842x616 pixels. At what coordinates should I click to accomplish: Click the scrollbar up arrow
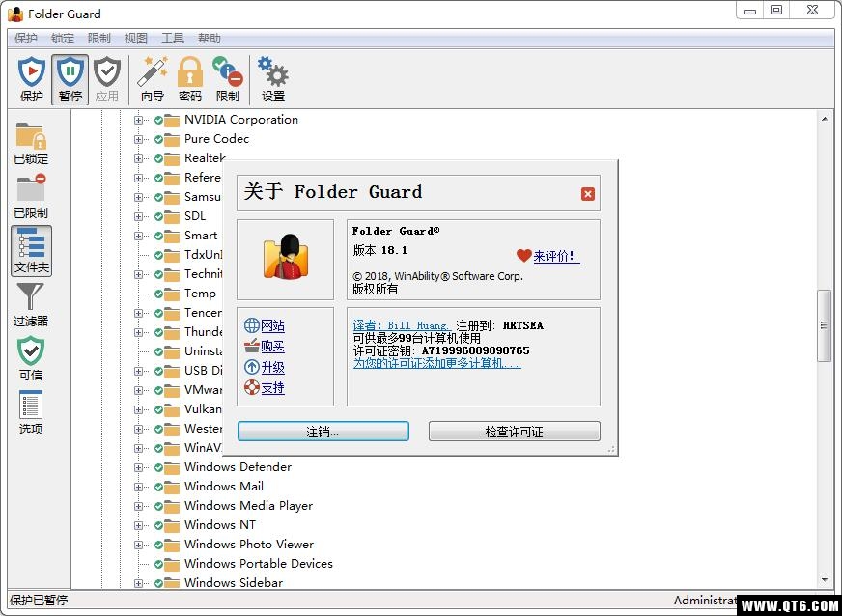click(825, 119)
